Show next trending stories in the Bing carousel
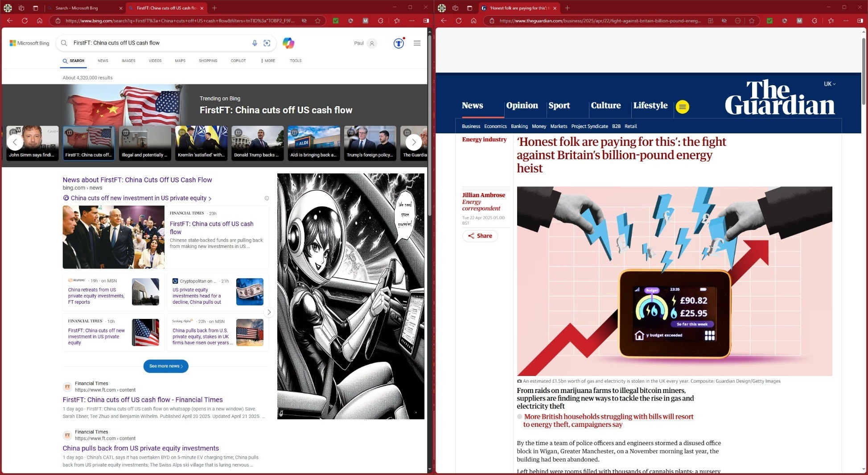 tap(414, 142)
